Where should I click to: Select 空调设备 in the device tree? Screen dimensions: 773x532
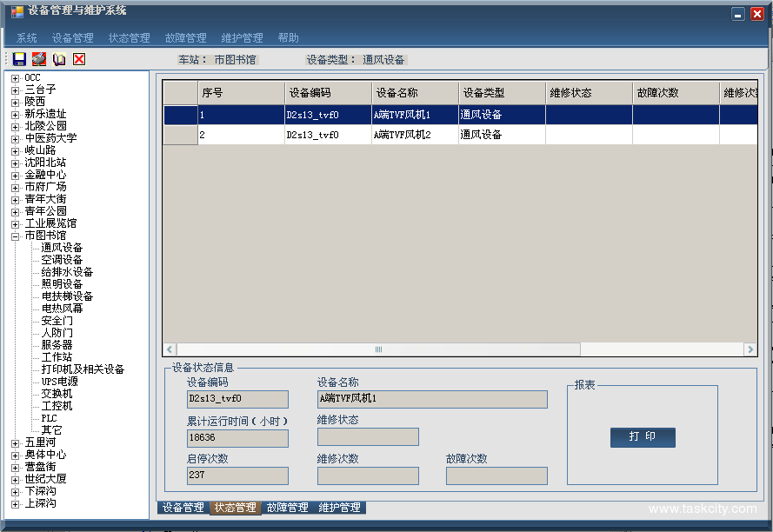pyautogui.click(x=62, y=260)
